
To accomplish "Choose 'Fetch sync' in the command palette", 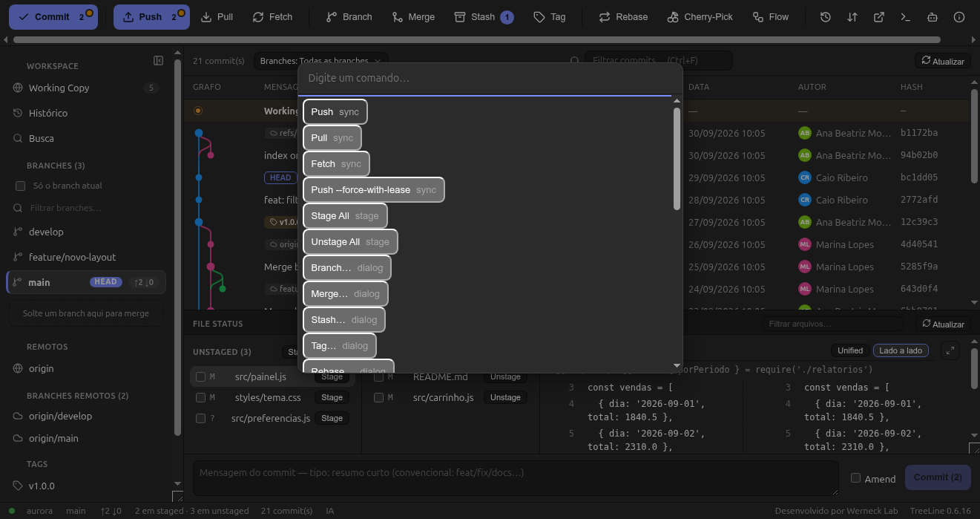I will [x=336, y=164].
